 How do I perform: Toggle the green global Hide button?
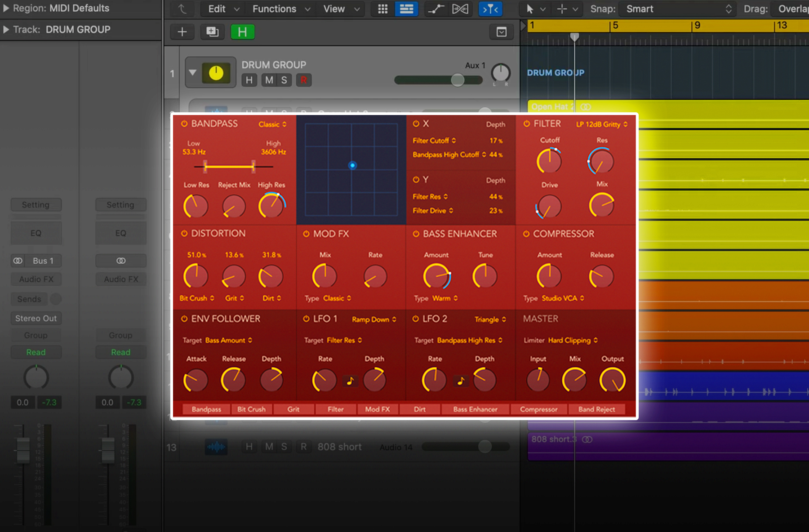[x=242, y=32]
